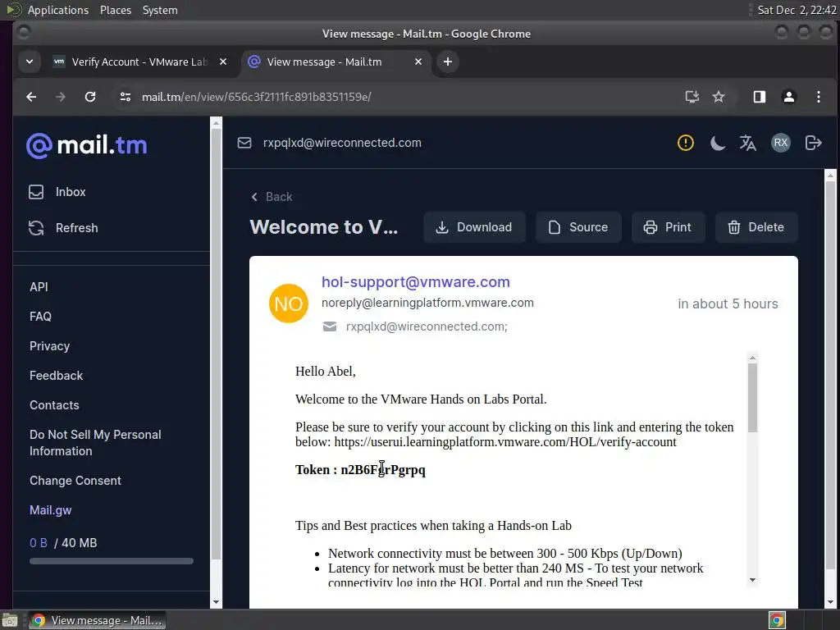Go back to the message list
This screenshot has width=840, height=630.
tap(272, 197)
